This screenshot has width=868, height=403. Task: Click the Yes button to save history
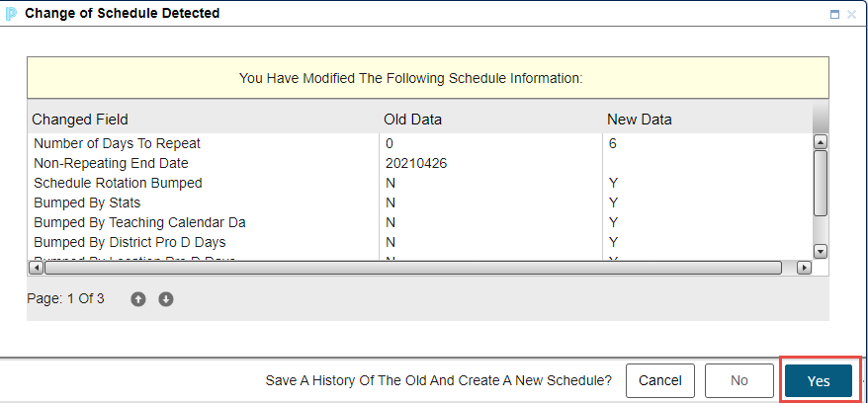coord(818,381)
